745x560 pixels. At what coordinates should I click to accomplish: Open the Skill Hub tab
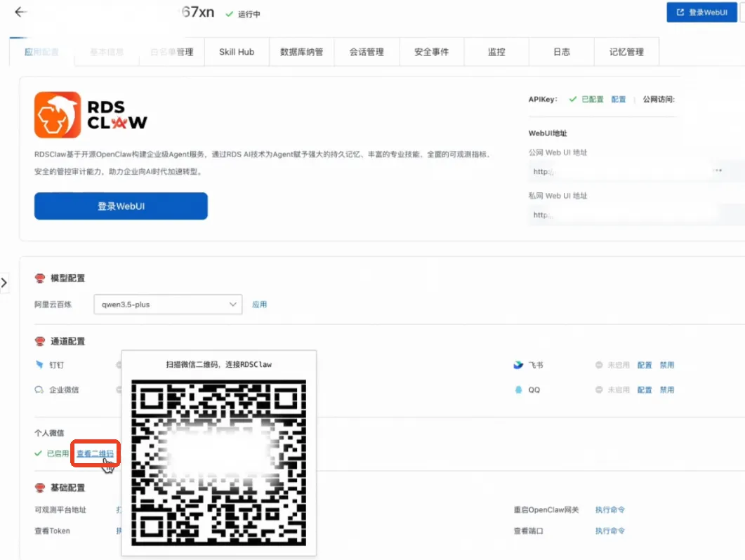pos(237,52)
